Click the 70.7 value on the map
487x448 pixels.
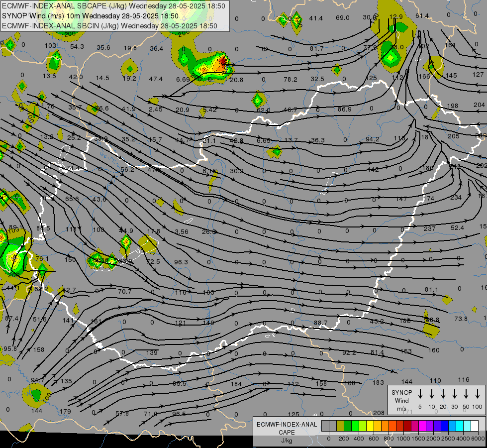tap(125, 291)
